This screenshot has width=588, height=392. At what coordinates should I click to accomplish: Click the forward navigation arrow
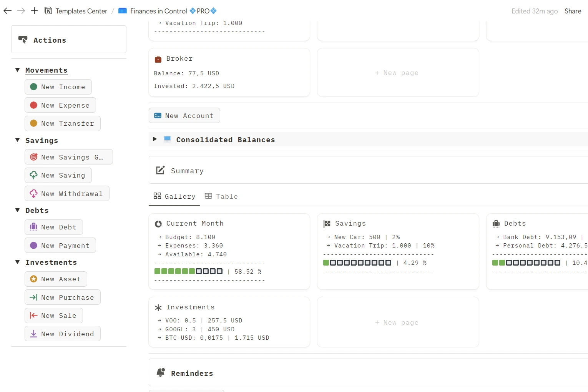click(21, 11)
